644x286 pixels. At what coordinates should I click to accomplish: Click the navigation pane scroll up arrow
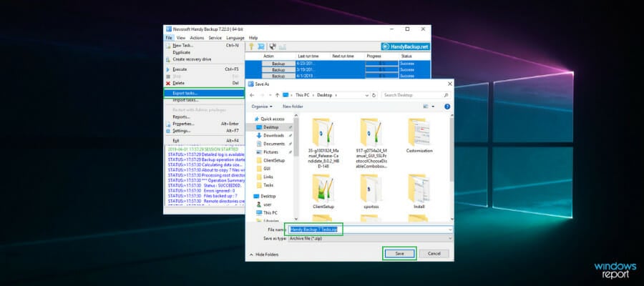pos(296,117)
